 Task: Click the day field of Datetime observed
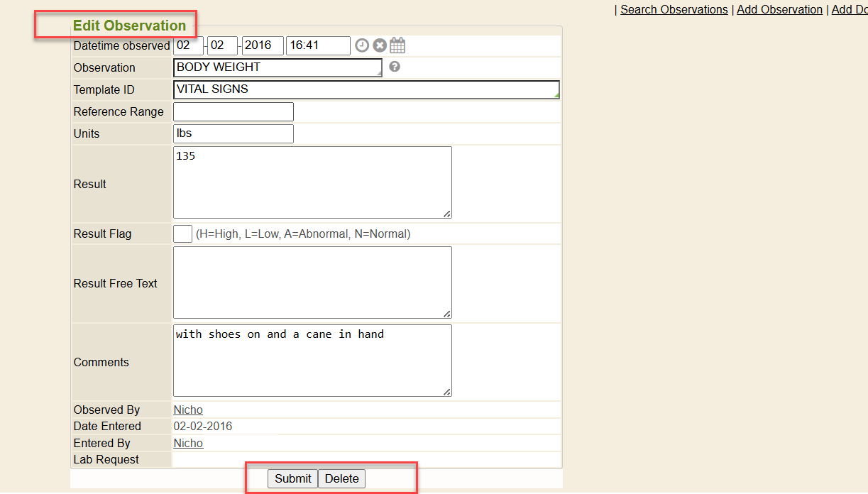tap(188, 45)
